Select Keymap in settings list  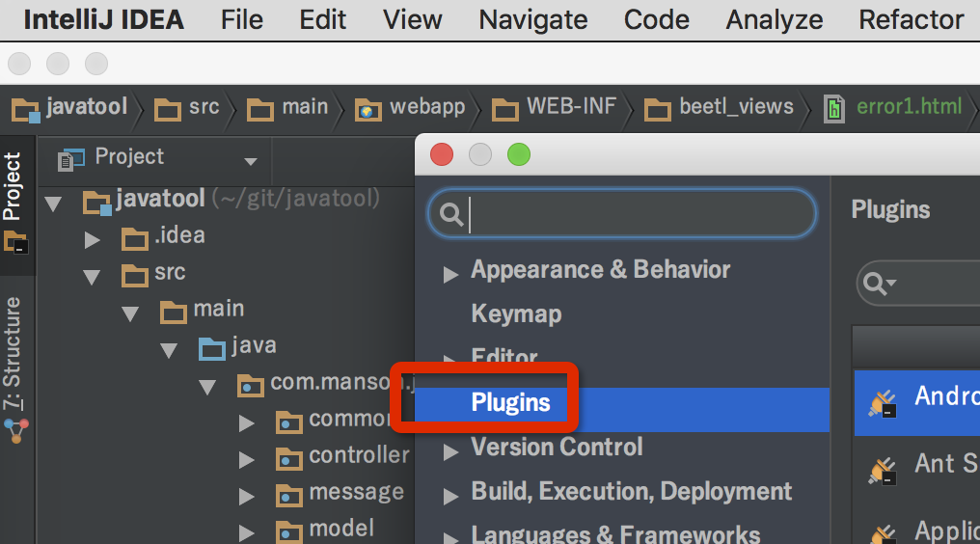coord(516,313)
